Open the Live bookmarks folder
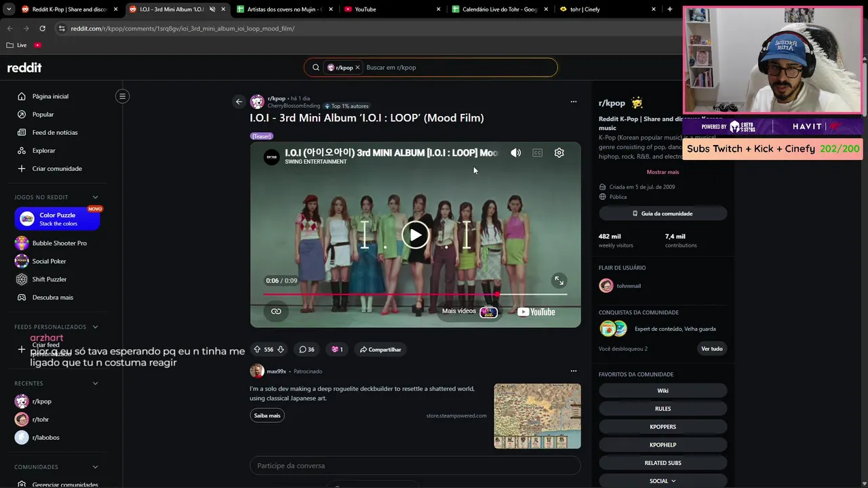868x488 pixels. (x=16, y=45)
